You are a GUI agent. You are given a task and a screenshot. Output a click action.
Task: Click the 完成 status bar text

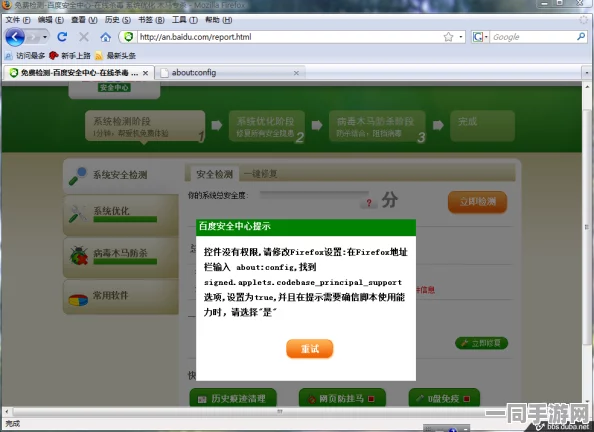pos(13,424)
